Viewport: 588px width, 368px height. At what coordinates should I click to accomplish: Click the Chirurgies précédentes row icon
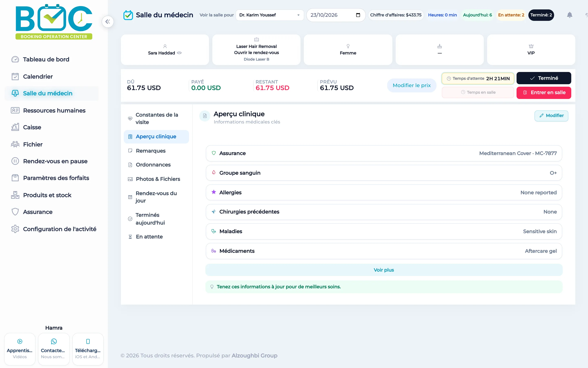[x=214, y=212]
